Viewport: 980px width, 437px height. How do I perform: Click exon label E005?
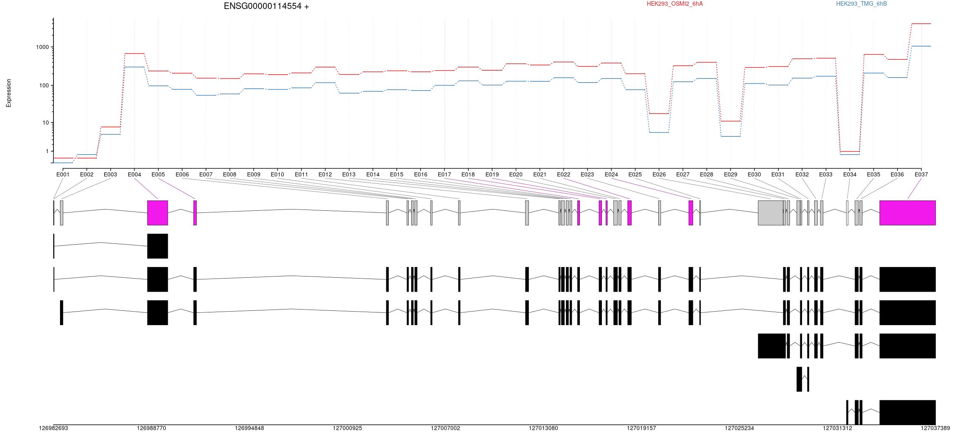[x=158, y=174]
